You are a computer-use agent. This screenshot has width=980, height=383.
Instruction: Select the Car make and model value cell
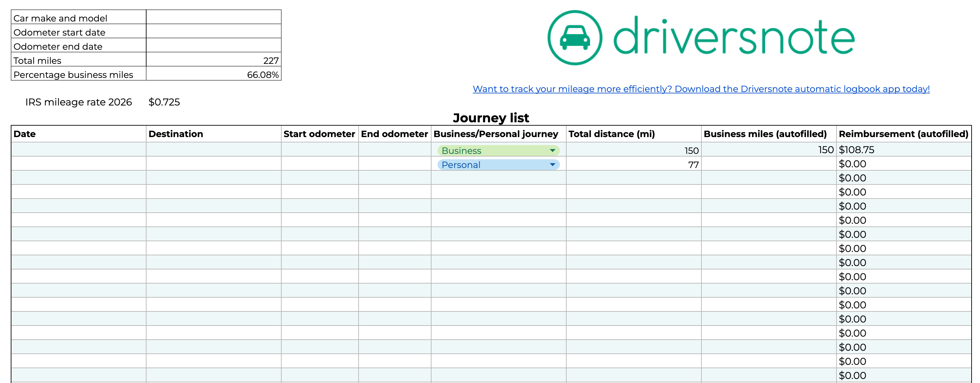pos(213,17)
